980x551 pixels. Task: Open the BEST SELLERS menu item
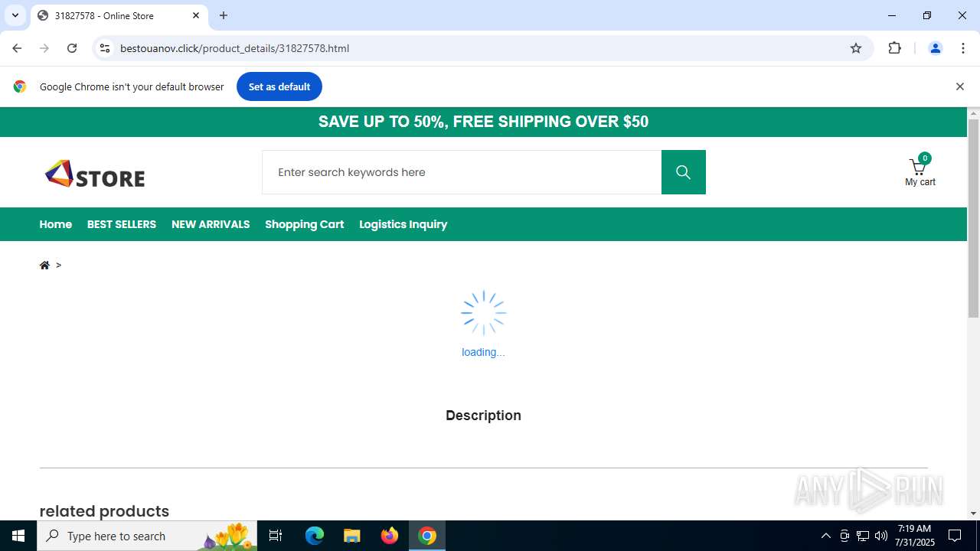122,224
